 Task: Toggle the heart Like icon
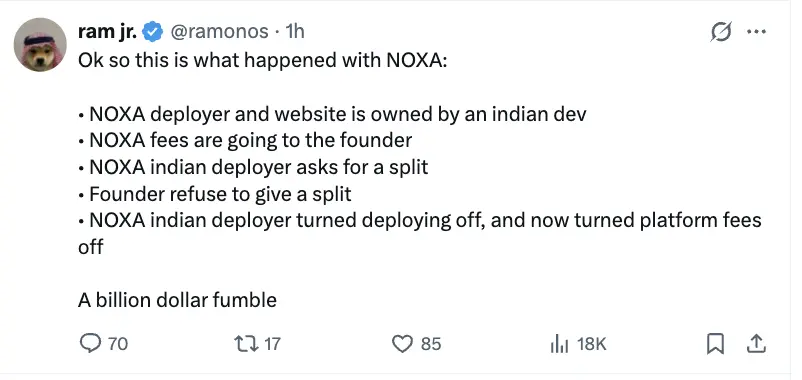pos(402,344)
